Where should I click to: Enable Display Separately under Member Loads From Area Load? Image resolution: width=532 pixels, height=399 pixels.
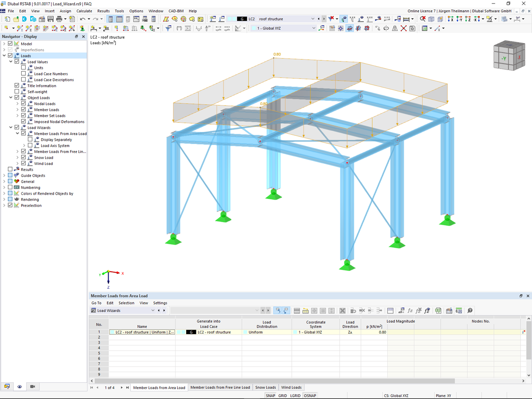(x=30, y=139)
